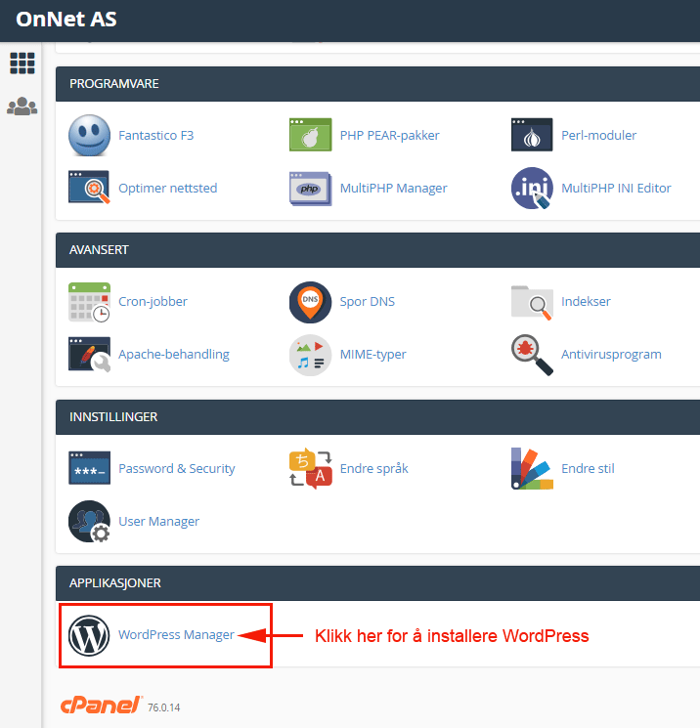Open Password & Security link

click(x=177, y=468)
